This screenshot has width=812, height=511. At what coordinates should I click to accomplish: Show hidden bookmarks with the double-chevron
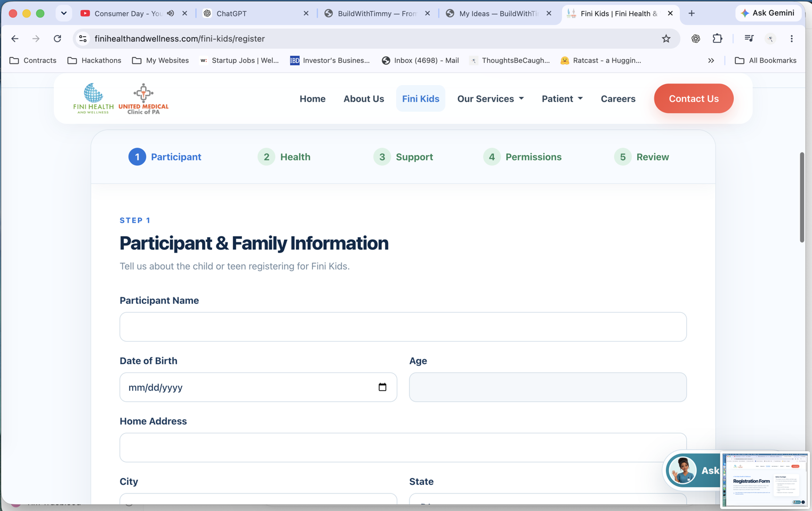pos(711,60)
